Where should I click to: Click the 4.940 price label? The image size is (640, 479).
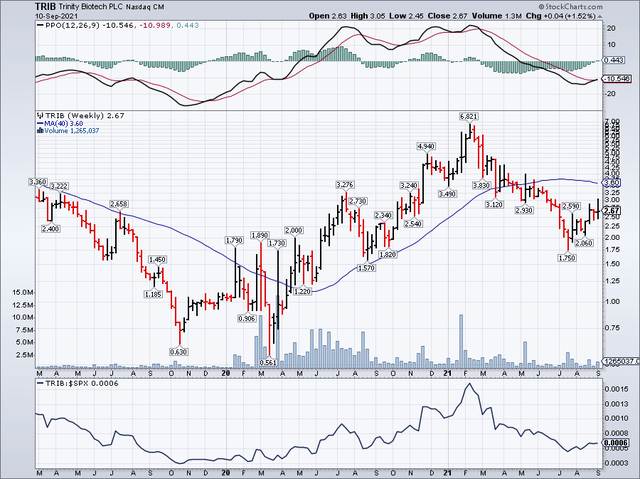coord(426,146)
